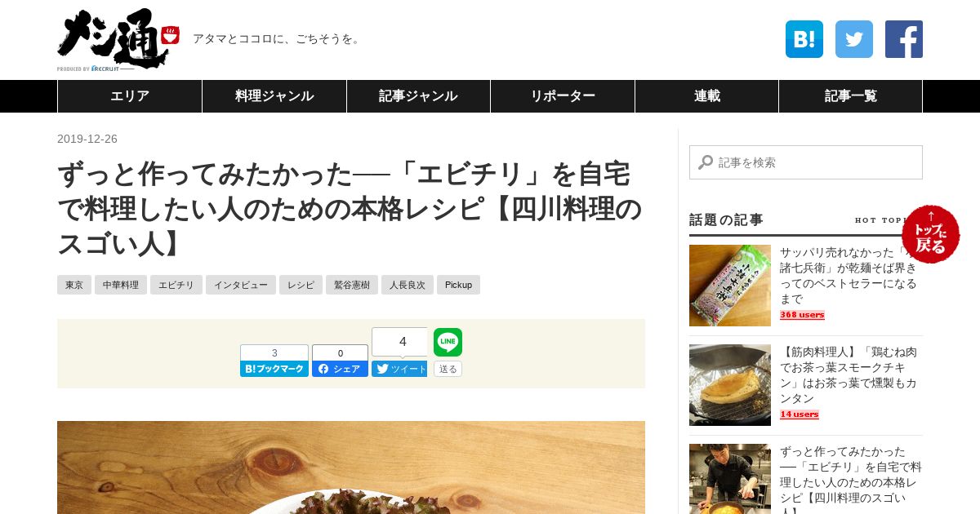Image resolution: width=980 pixels, height=514 pixels.
Task: Open the リポーター navigation item
Action: [x=563, y=96]
